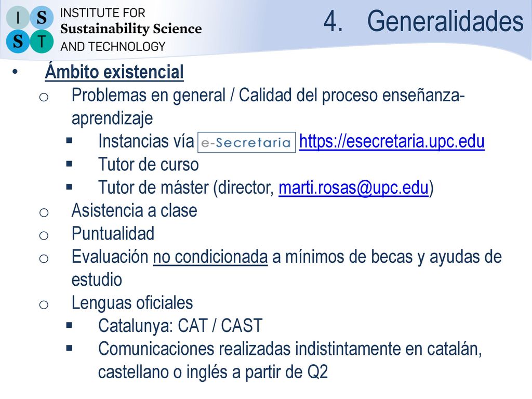Click the Sustainability Science institute name
The image size is (532, 399).
pos(131,29)
